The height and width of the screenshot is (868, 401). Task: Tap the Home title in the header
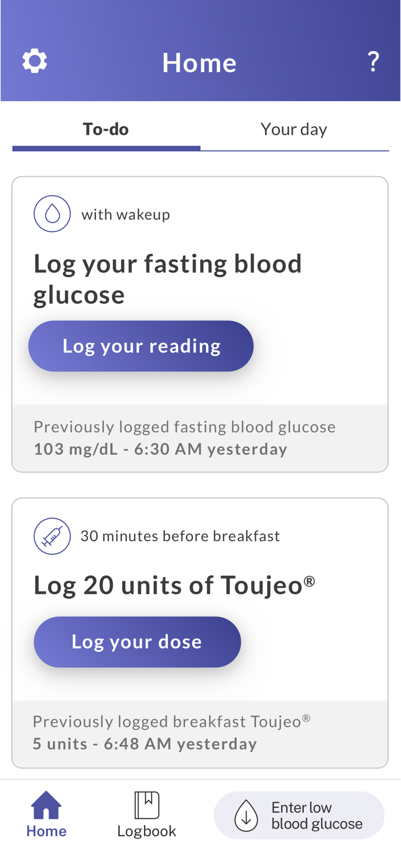point(199,62)
